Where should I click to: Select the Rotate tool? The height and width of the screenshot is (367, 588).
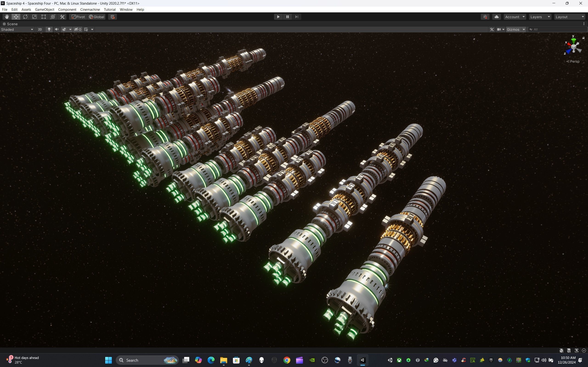(x=25, y=17)
